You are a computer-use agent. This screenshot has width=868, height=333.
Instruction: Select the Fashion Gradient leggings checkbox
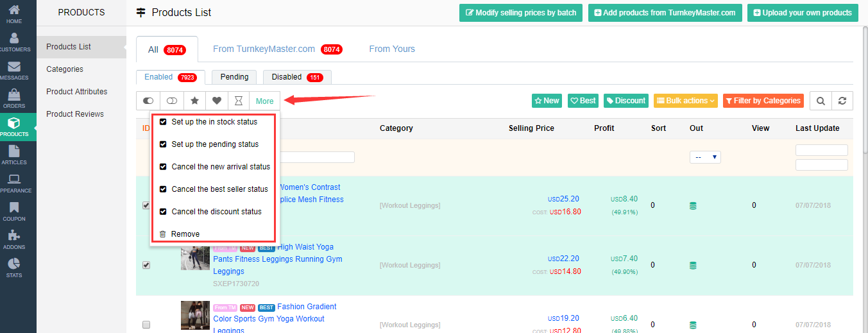coord(146,325)
